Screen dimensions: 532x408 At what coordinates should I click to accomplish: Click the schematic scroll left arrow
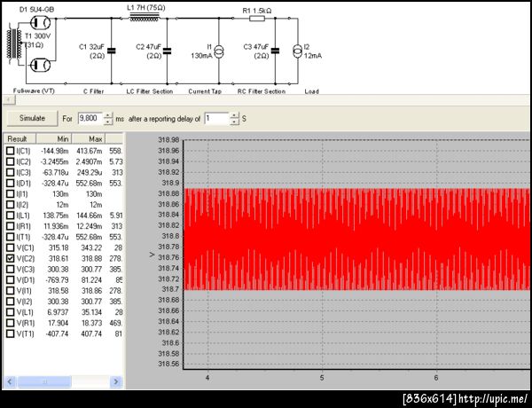coord(9,100)
